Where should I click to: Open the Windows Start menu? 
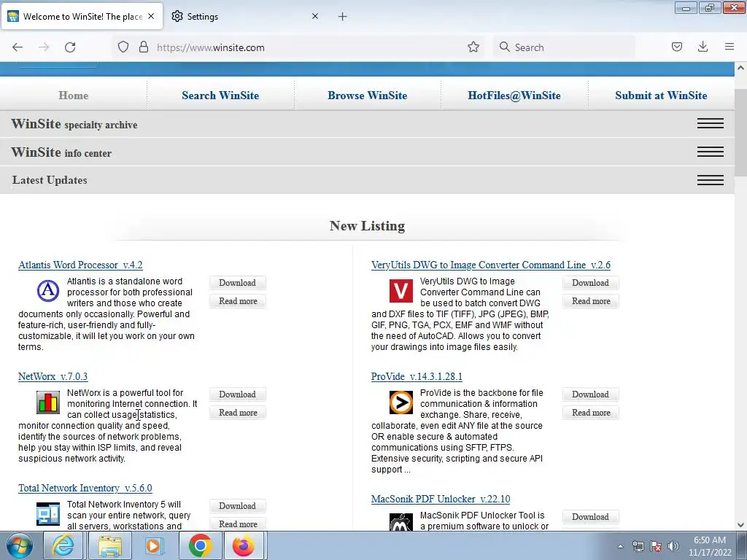point(19,546)
